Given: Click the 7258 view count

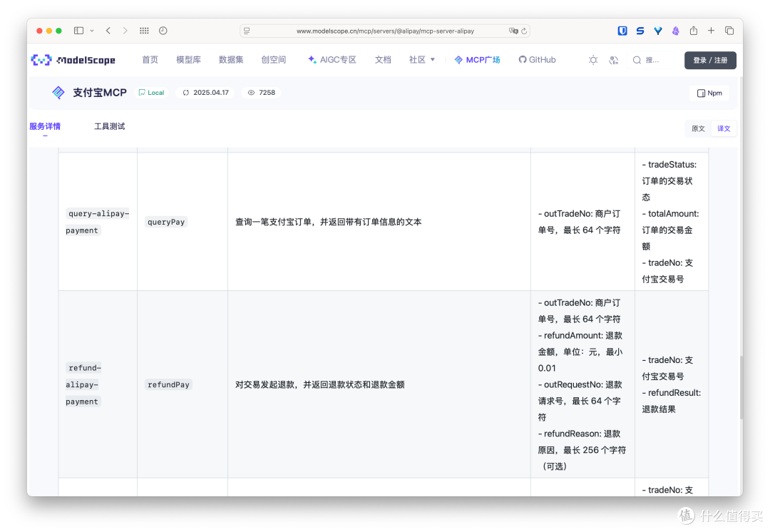Looking at the screenshot, I should pos(261,92).
